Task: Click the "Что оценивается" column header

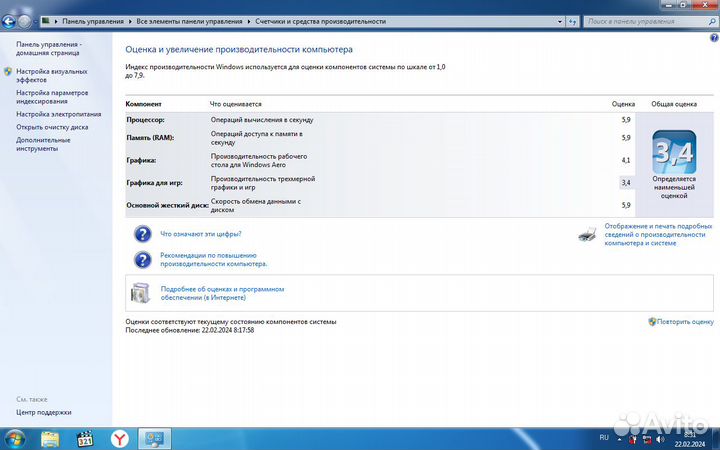Action: [236, 104]
